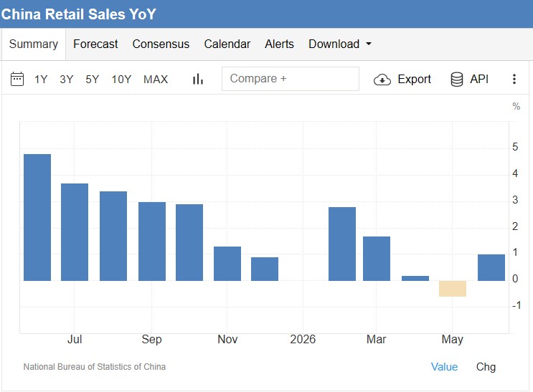Switch chart to Chg view

click(486, 367)
